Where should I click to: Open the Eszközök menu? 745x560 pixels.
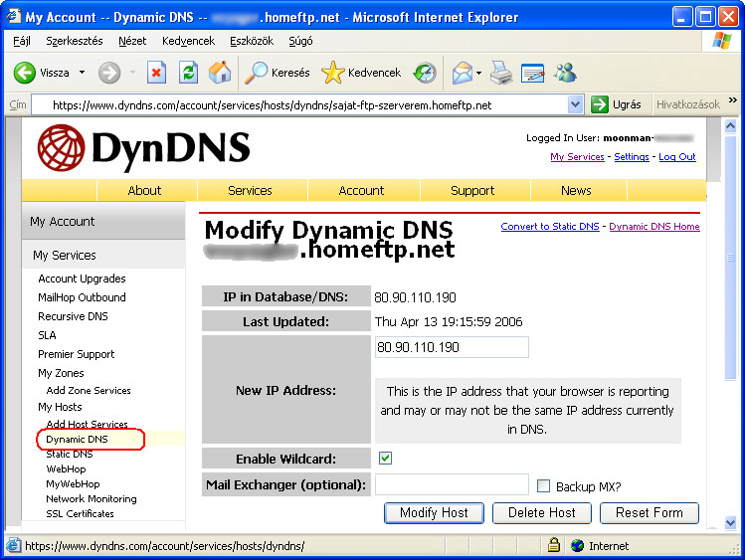point(252,41)
